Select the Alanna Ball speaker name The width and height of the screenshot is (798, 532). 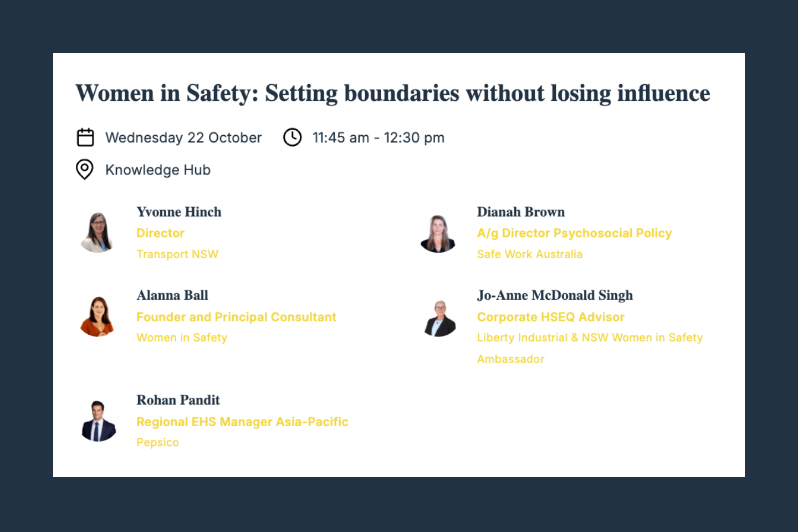click(x=172, y=295)
